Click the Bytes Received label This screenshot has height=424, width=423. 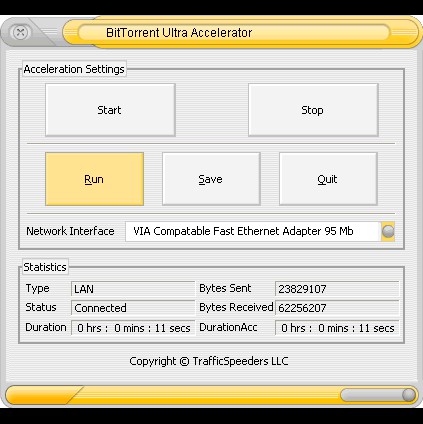(x=236, y=307)
